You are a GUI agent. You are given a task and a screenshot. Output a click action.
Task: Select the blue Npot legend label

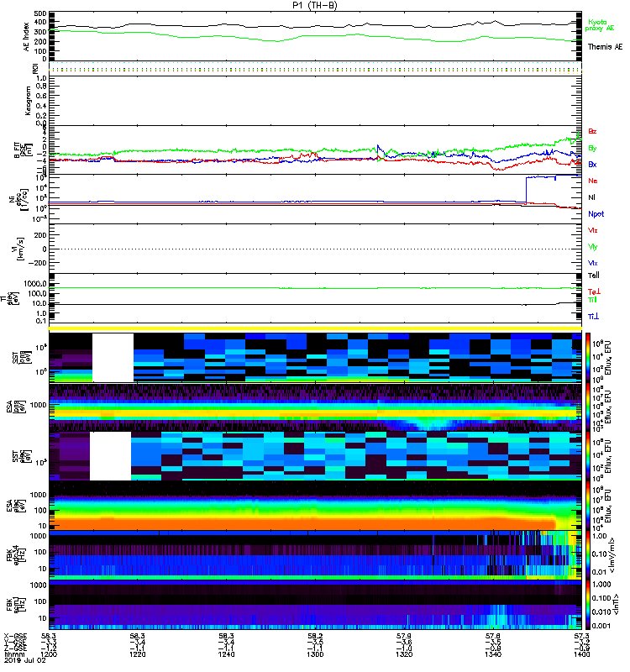[x=596, y=214]
